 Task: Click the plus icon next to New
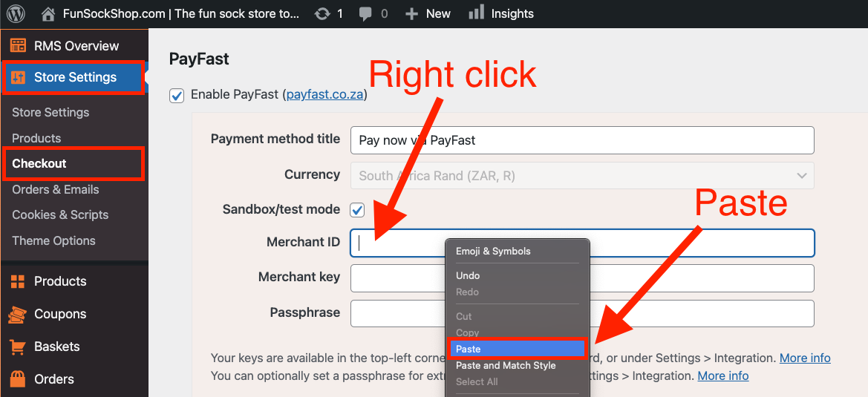pos(411,14)
